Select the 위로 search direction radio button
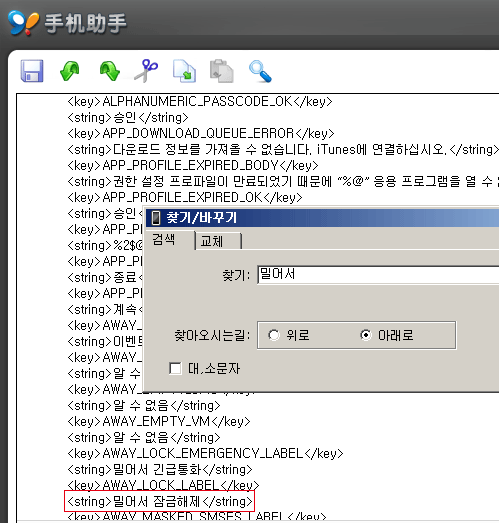This screenshot has width=499, height=523. 274,335
